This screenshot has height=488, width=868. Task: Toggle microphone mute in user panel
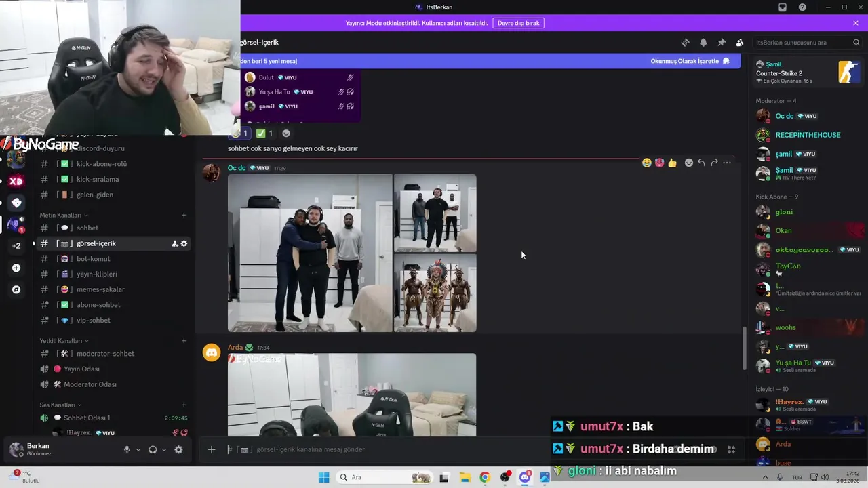[x=127, y=449]
